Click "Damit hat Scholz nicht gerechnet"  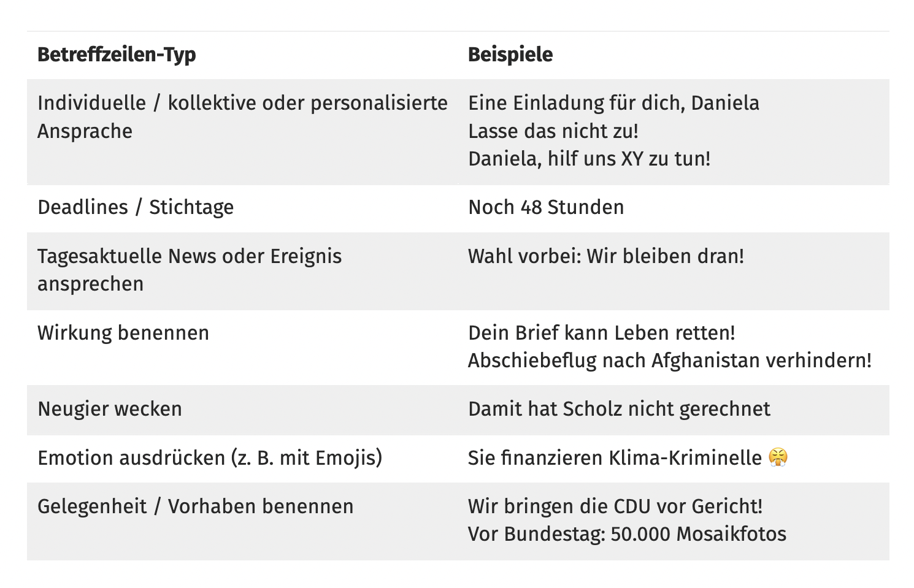pos(619,409)
